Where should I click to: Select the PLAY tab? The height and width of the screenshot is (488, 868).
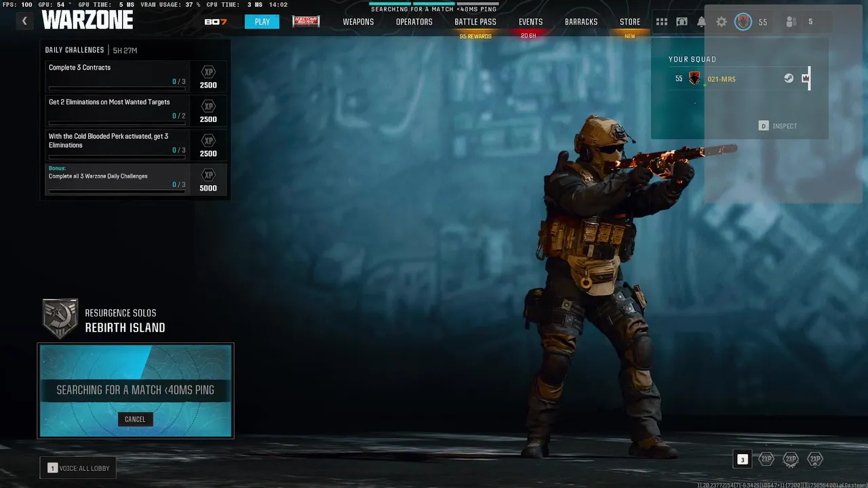[x=262, y=22]
